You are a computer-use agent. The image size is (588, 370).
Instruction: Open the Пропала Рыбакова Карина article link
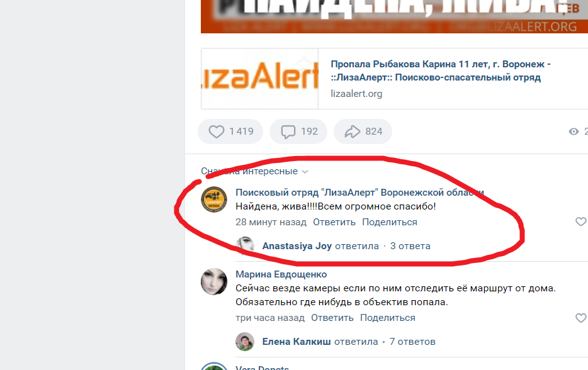(441, 70)
